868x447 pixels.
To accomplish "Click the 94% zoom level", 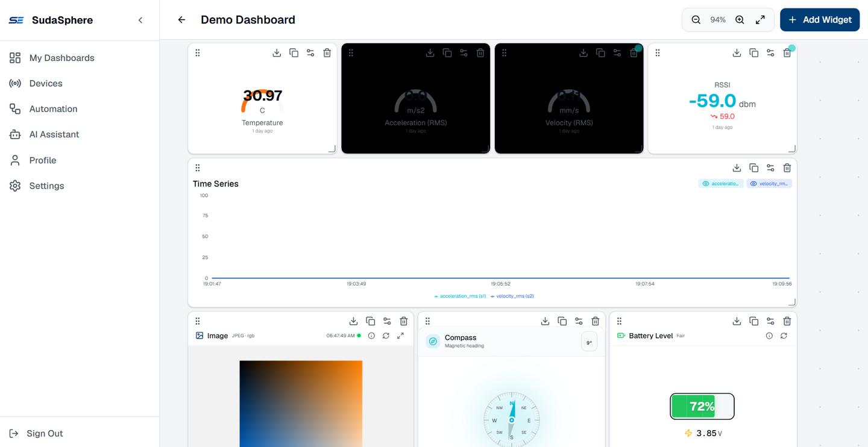I will [x=718, y=20].
